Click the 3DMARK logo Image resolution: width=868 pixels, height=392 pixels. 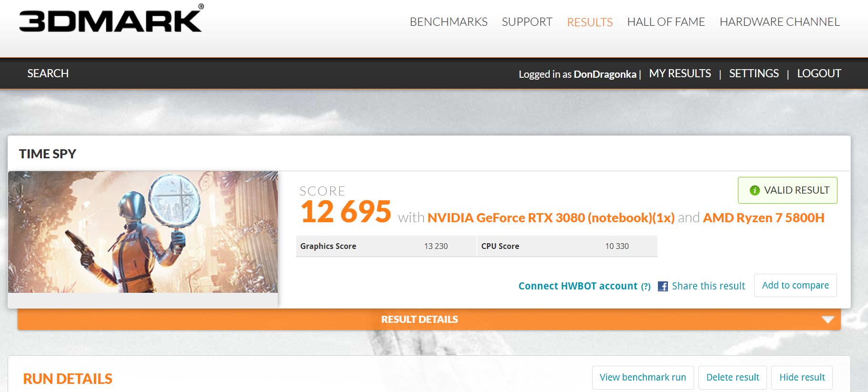pos(111,19)
